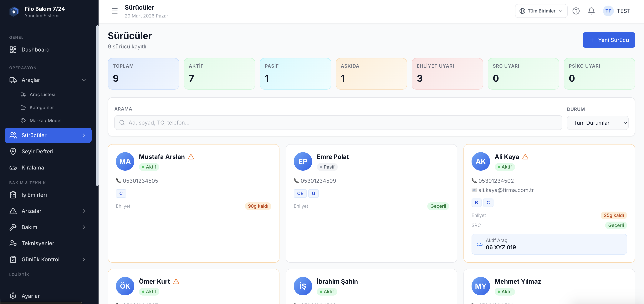Expand the Günlük Kontrol submenu
The image size is (644, 304).
tap(84, 259)
